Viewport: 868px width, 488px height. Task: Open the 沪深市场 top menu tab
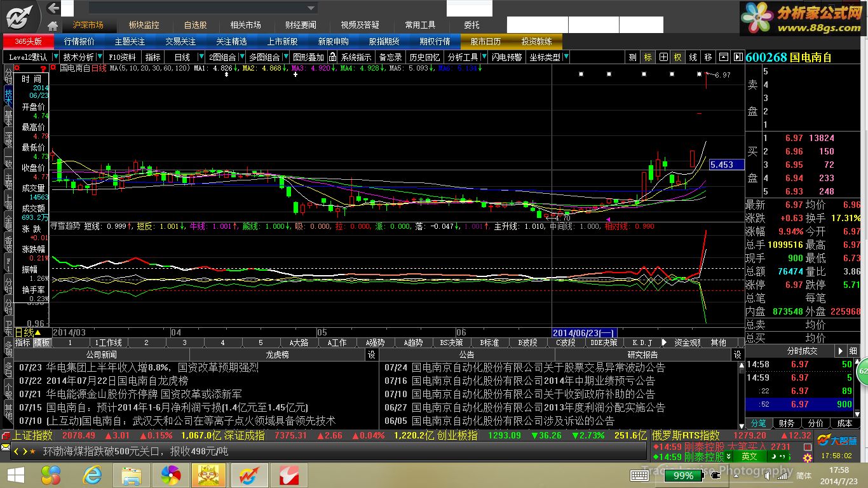tap(88, 25)
